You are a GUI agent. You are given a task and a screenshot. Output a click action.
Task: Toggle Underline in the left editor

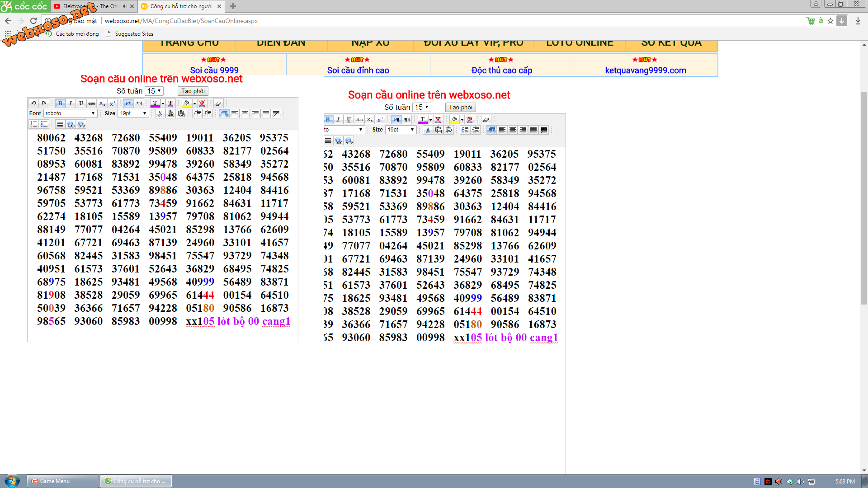pos(81,103)
